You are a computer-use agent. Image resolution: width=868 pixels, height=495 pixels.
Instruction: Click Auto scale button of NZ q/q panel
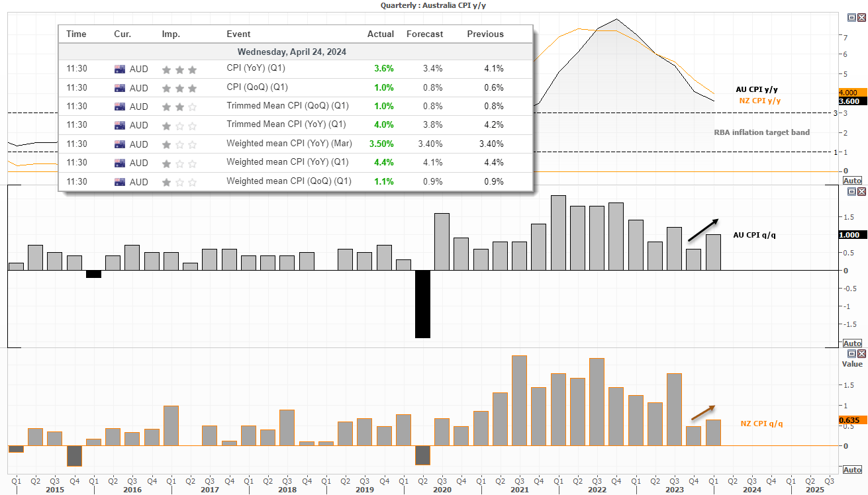coord(853,470)
